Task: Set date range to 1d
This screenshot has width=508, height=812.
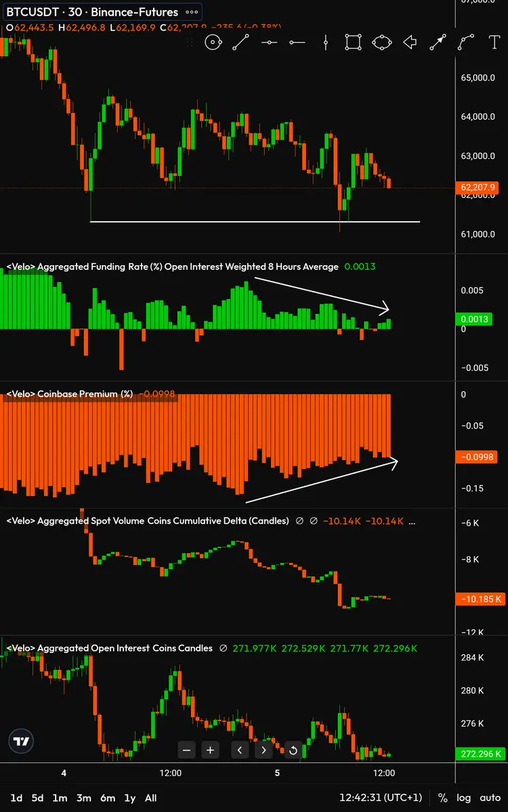Action: pos(17,798)
